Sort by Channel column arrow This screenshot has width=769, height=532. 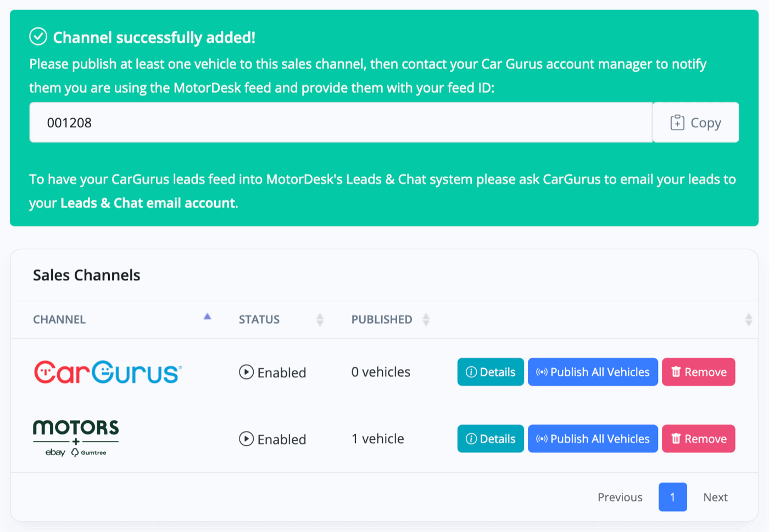pyautogui.click(x=207, y=317)
